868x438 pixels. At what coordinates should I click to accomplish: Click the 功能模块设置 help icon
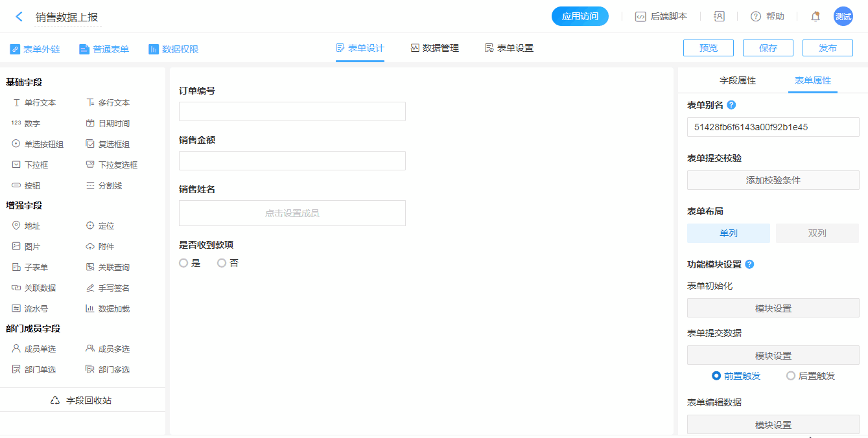(749, 264)
